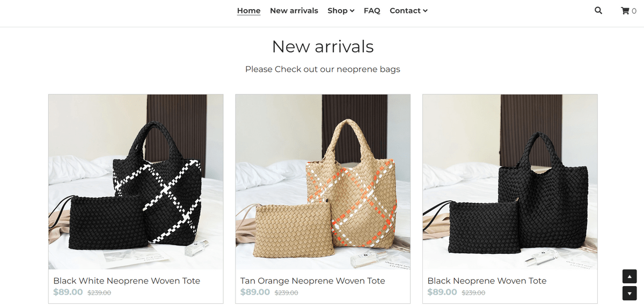
Task: Expand the Contact dropdown menu
Action: click(408, 11)
